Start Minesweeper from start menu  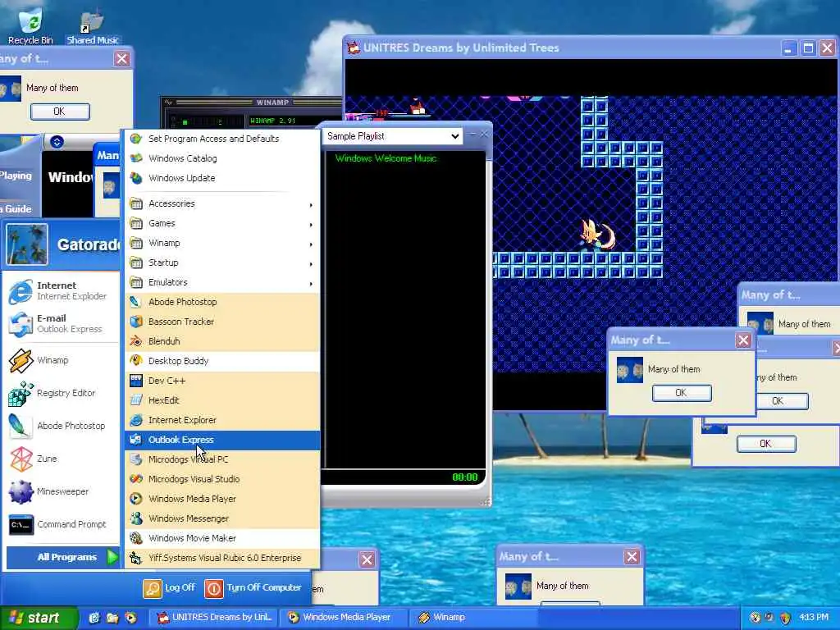(62, 491)
